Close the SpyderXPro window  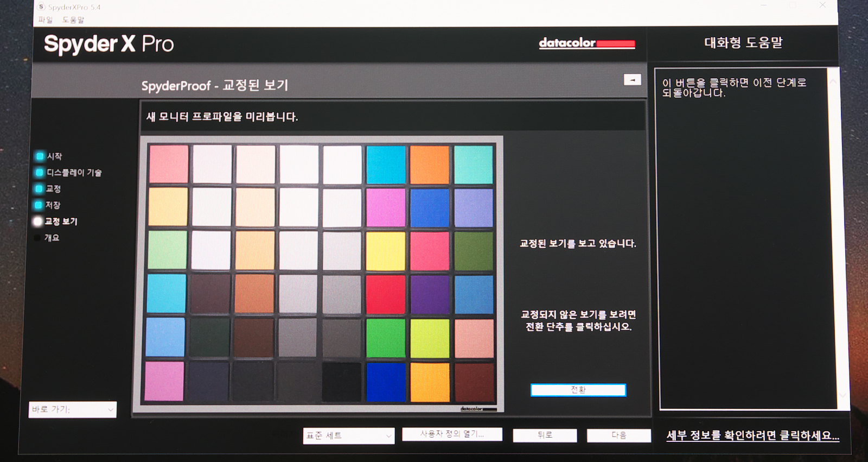pos(822,5)
